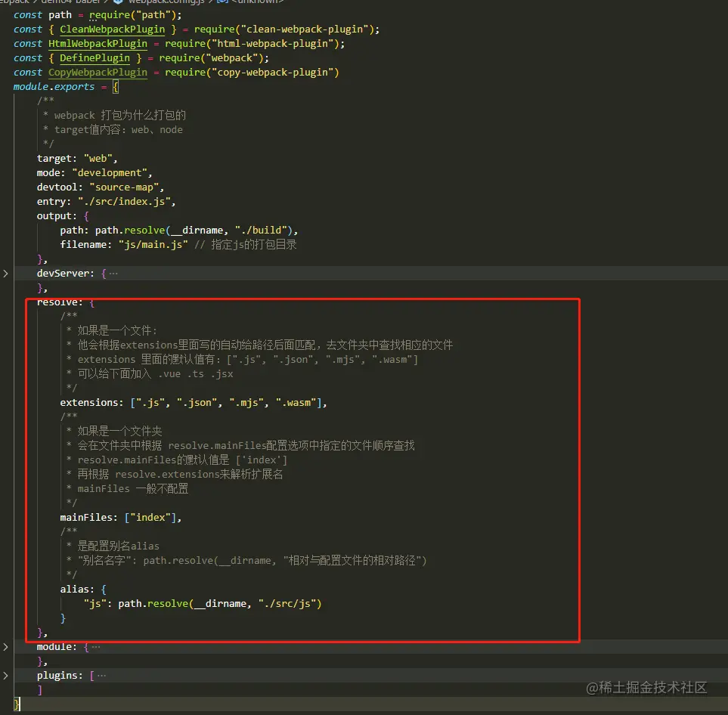The height and width of the screenshot is (715, 728).
Task: Click the HtmlWebpackPlugin constant name
Action: (98, 44)
